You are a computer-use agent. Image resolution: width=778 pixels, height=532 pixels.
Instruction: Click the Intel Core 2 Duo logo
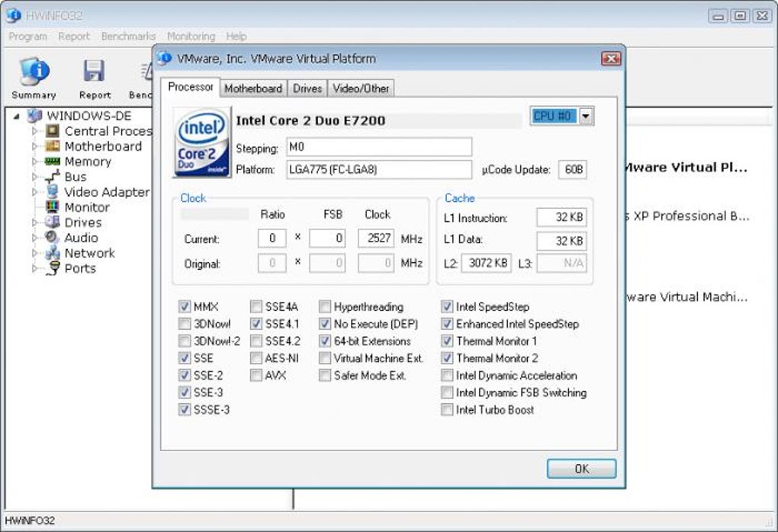[202, 143]
